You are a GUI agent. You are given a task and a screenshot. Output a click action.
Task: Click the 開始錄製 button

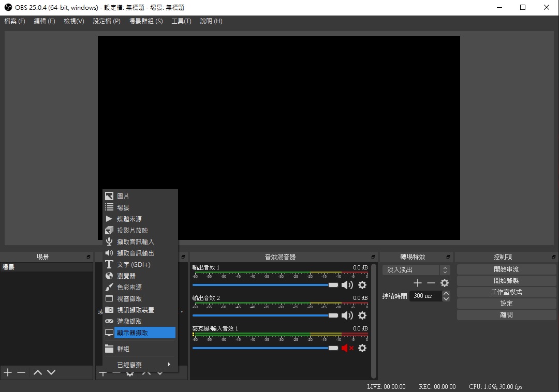click(506, 281)
